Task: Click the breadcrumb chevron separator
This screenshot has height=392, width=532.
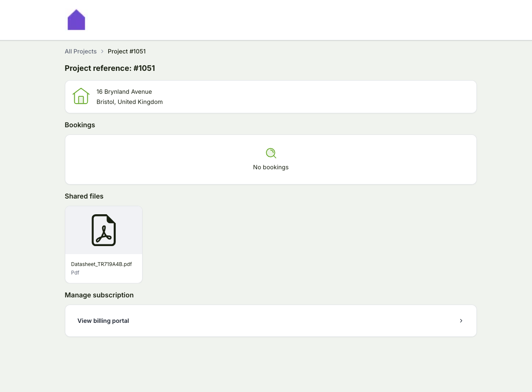Action: (102, 51)
